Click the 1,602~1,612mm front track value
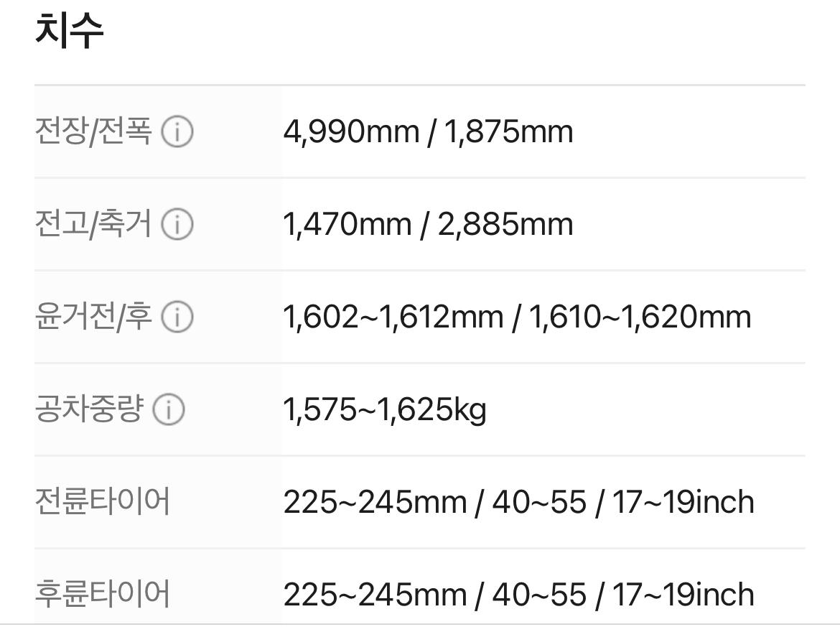Screen dimensions: 840x627 [x=393, y=317]
